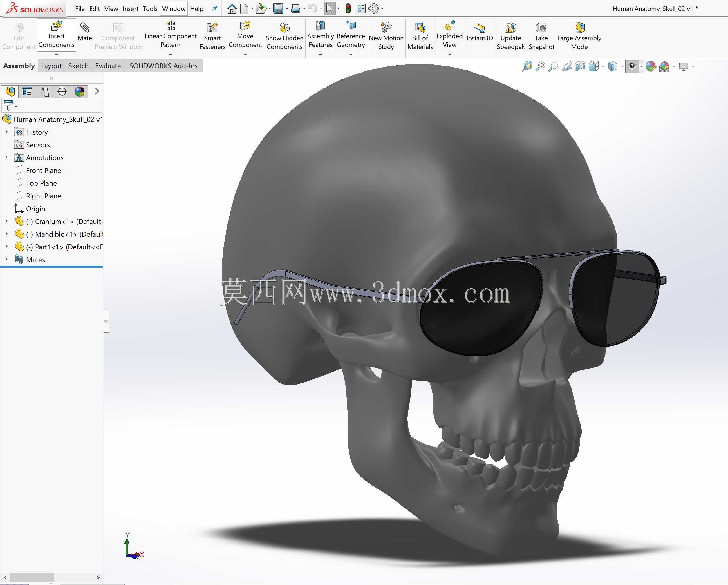Open the Insert Components dropdown arrow

pyautogui.click(x=56, y=55)
